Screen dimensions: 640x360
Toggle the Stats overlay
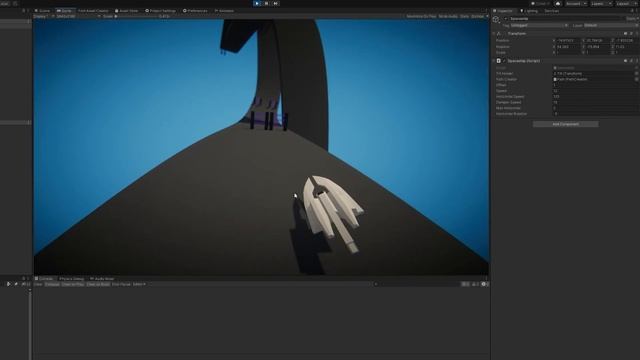(464, 16)
